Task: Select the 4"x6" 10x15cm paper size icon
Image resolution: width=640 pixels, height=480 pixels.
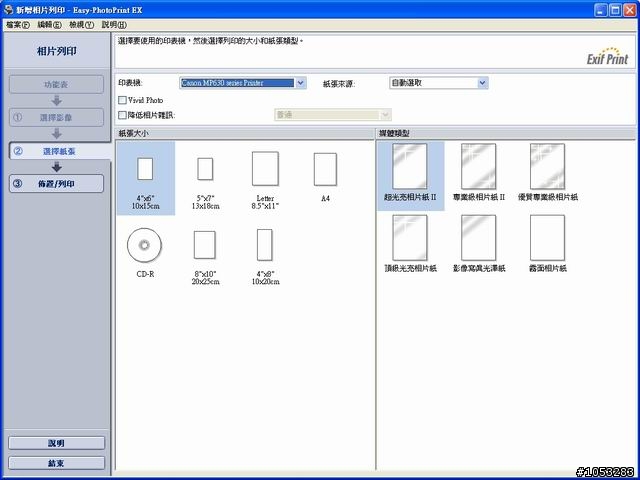Action: point(145,178)
